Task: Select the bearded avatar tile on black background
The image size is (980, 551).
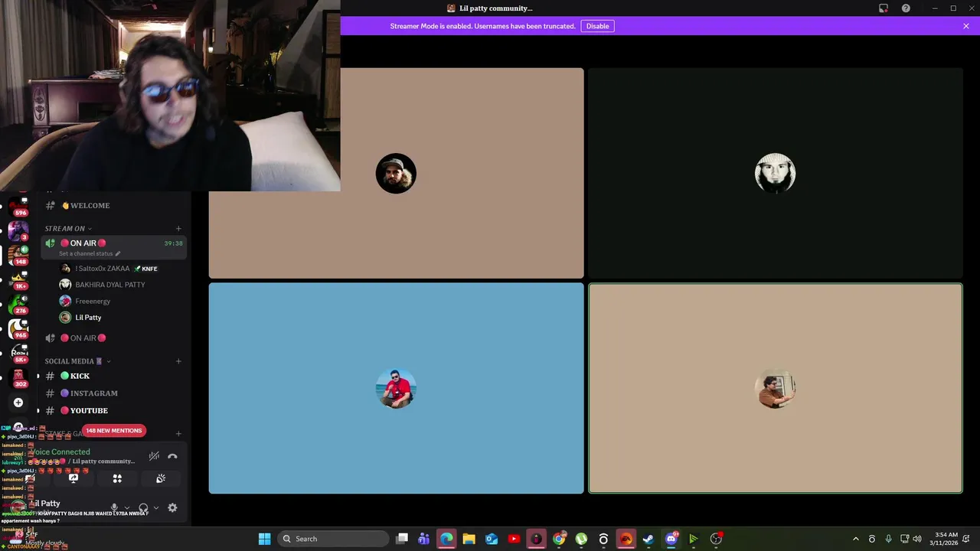Action: [x=775, y=173]
